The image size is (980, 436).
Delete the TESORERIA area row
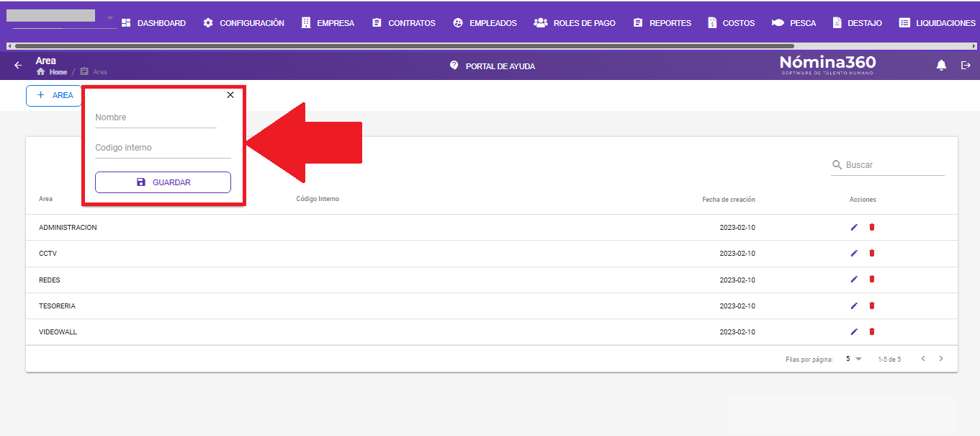(871, 306)
